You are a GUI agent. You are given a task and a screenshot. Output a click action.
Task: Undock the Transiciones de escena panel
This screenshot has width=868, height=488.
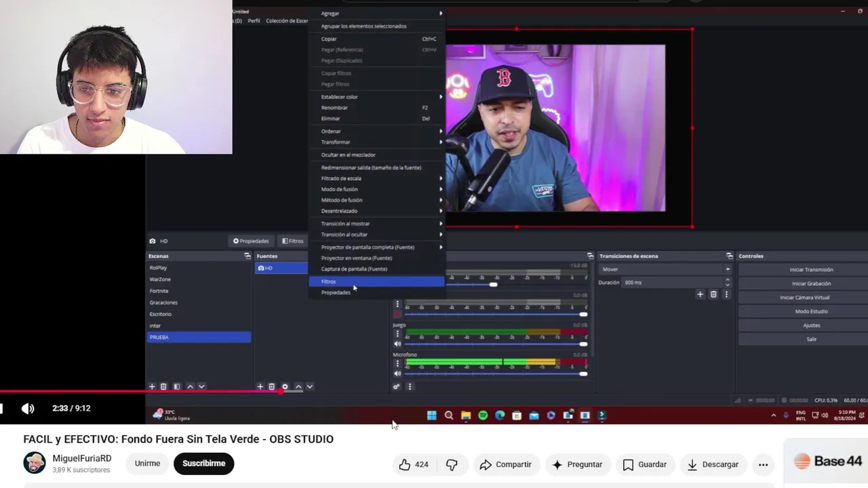click(x=729, y=256)
